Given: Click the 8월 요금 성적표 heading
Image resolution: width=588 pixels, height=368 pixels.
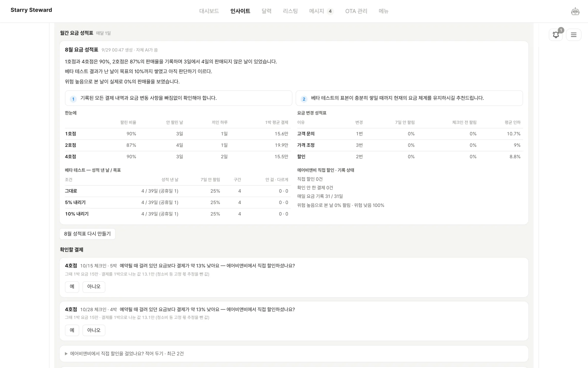Looking at the screenshot, I should click(82, 50).
